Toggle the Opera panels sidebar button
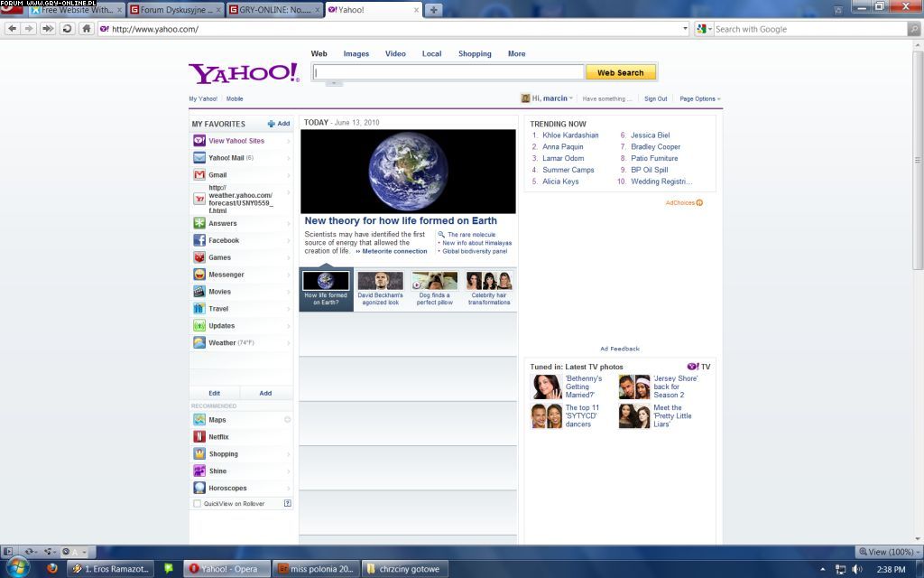The width and height of the screenshot is (924, 578). 8,552
